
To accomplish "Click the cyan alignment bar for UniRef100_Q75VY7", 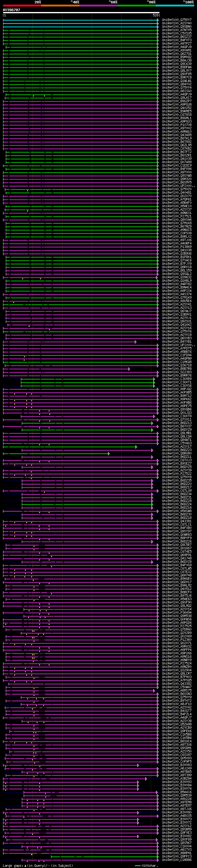I will pos(81,20).
